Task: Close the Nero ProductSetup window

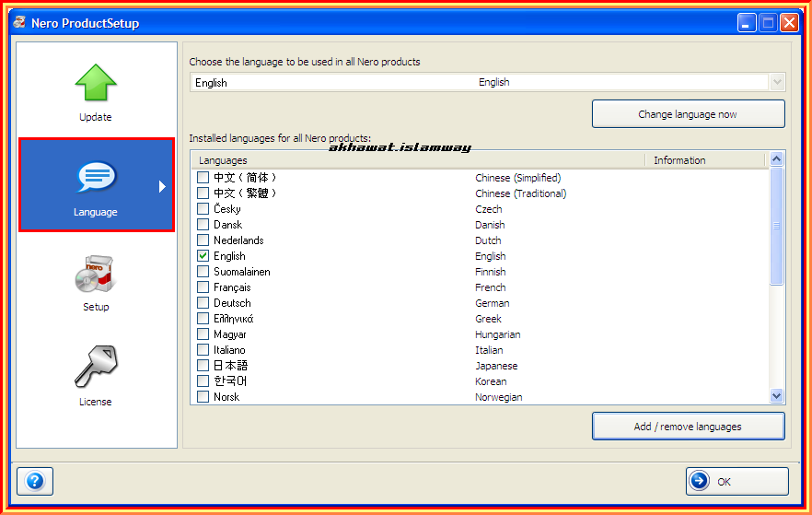Action: (789, 23)
